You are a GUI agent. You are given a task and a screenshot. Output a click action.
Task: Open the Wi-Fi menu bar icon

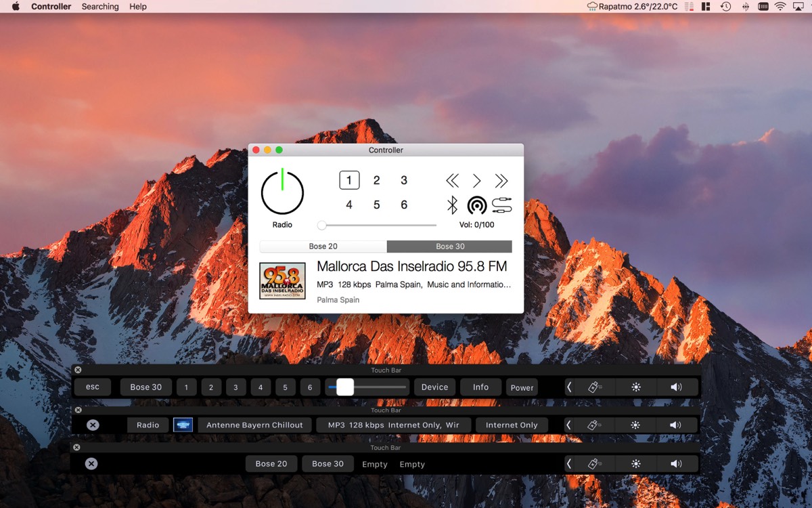(780, 7)
